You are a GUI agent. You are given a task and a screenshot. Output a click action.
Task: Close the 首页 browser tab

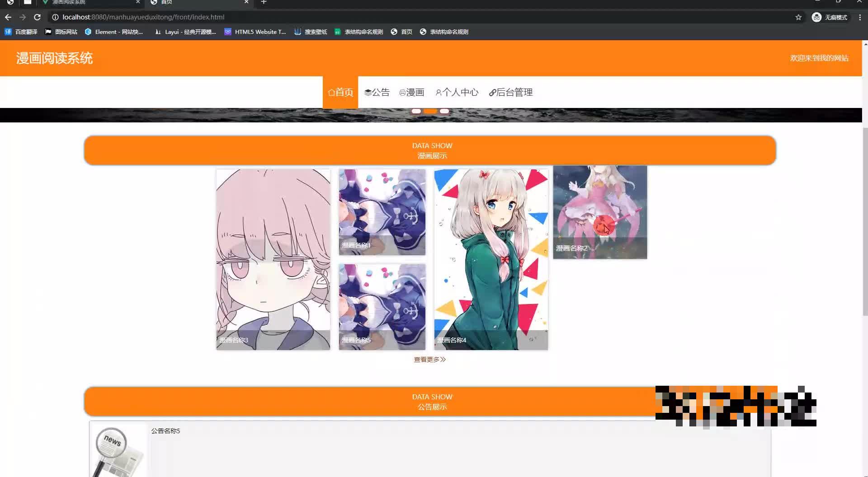point(246,2)
